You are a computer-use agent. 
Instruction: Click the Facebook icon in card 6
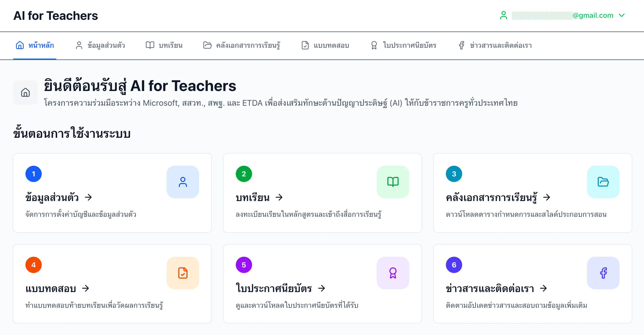tap(603, 273)
